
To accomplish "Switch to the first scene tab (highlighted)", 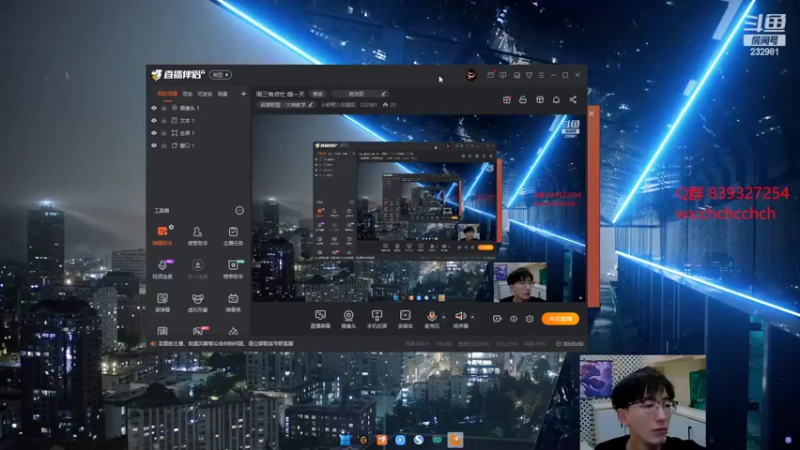I will coord(167,94).
